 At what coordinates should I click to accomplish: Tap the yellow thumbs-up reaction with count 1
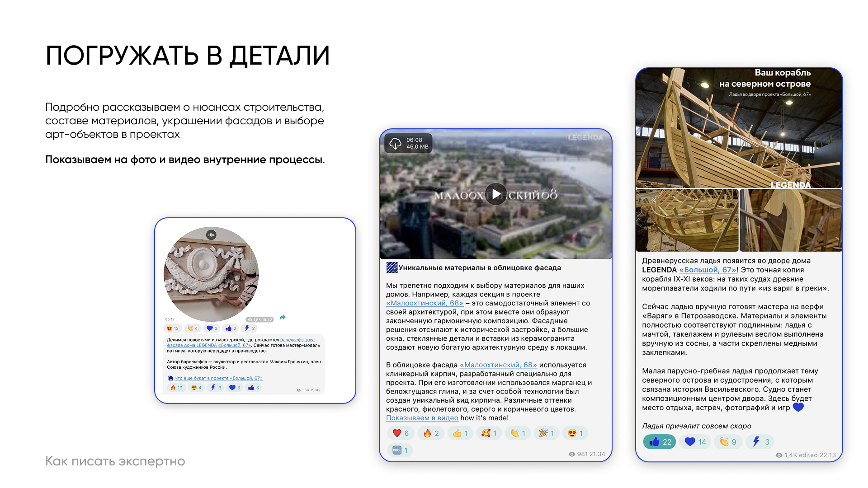tap(460, 433)
